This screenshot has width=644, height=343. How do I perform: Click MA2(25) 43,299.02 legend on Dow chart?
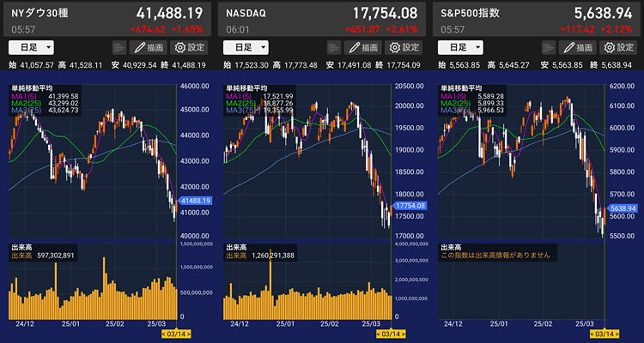click(44, 103)
